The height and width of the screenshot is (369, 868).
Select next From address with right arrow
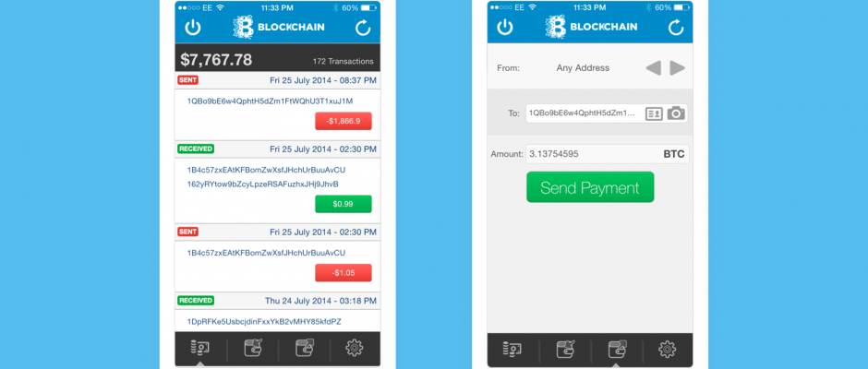coord(678,68)
